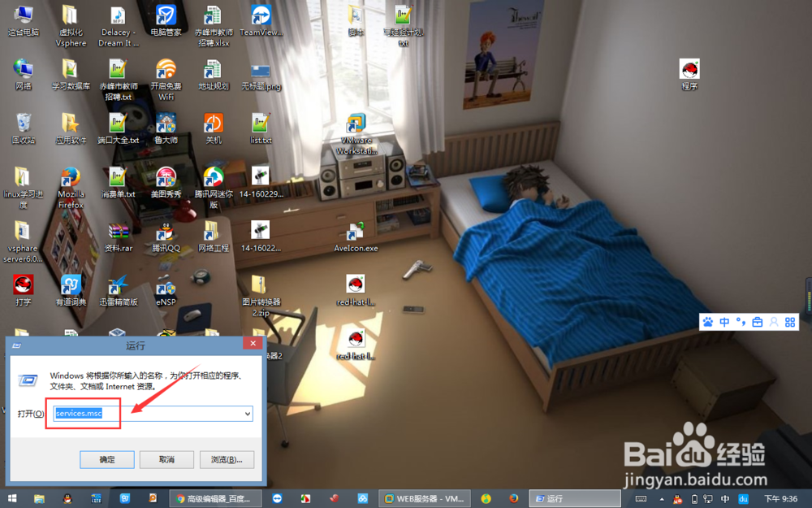Select the AveIcon.exe desktop icon
The image size is (812, 508).
356,237
